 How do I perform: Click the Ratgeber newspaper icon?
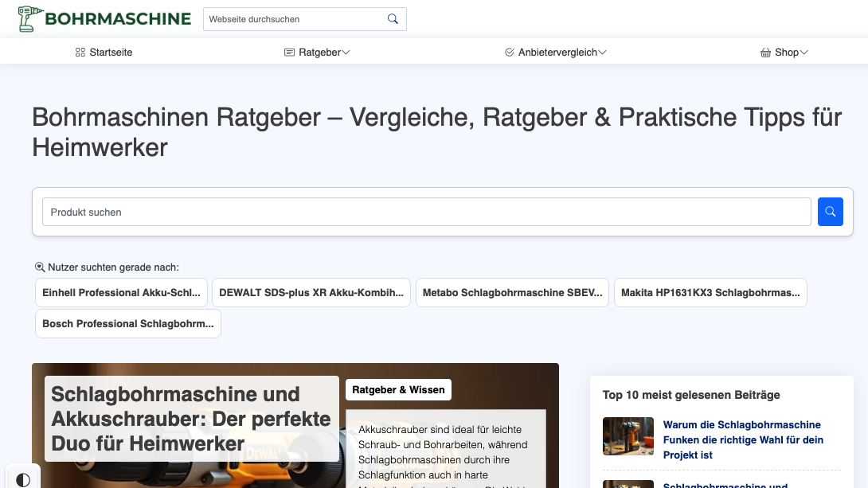pyautogui.click(x=289, y=53)
